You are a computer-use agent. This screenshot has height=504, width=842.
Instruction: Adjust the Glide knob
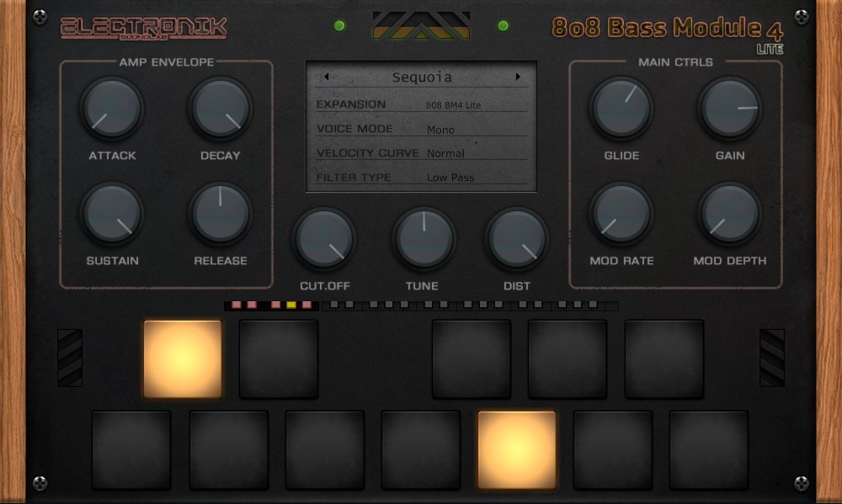tap(621, 108)
